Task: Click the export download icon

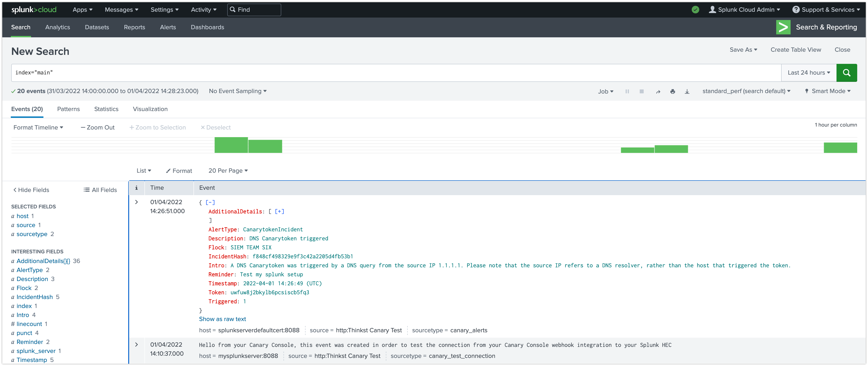Action: point(687,91)
